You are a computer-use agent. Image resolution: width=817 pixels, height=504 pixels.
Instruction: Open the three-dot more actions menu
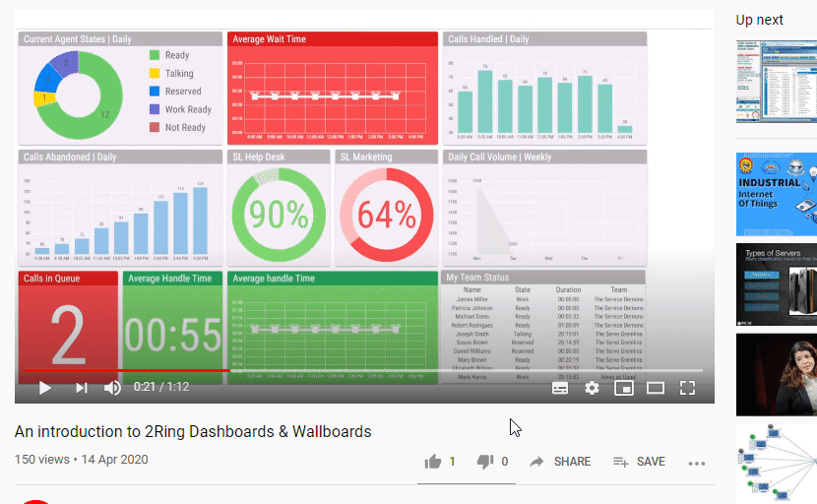tap(697, 463)
